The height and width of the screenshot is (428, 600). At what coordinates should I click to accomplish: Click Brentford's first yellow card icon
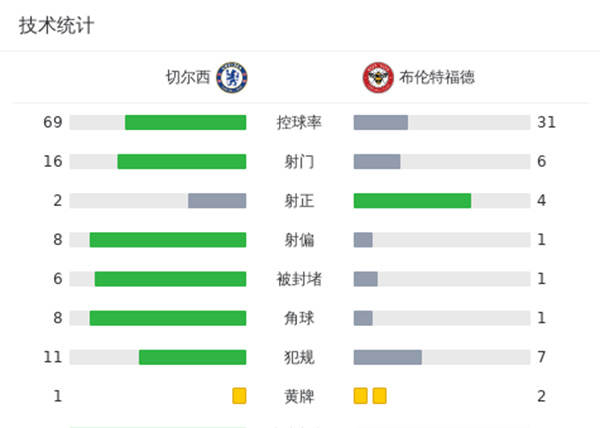pos(361,396)
